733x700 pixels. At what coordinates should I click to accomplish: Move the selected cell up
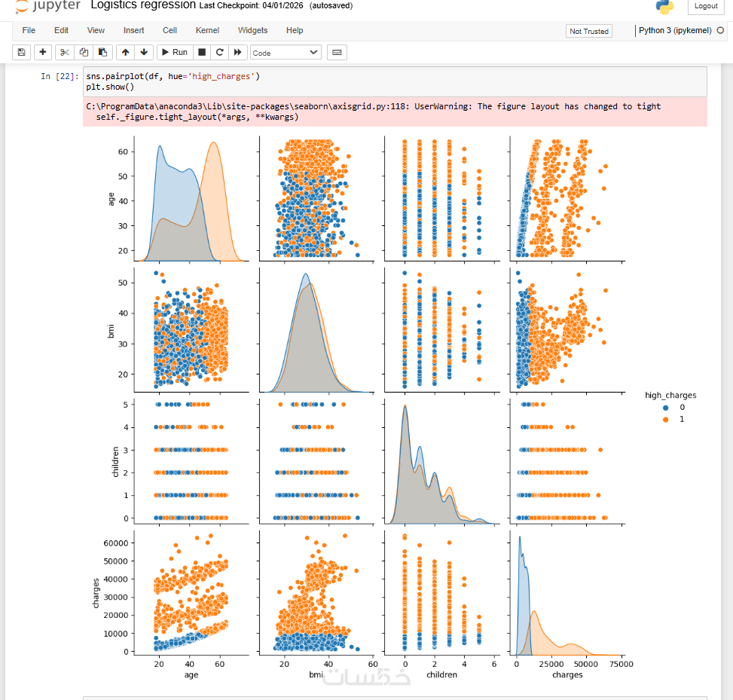pyautogui.click(x=125, y=53)
